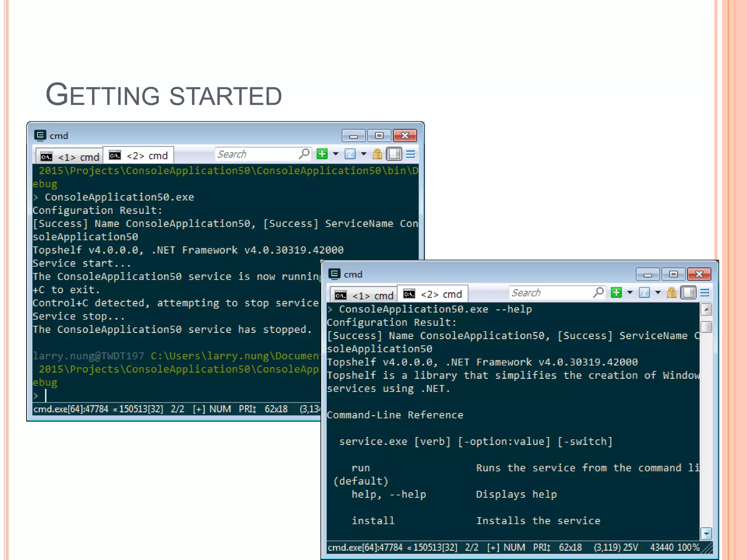Click 'cmd.exe[64]:47784' in front window status bar
The width and height of the screenshot is (747, 560).
[x=365, y=548]
